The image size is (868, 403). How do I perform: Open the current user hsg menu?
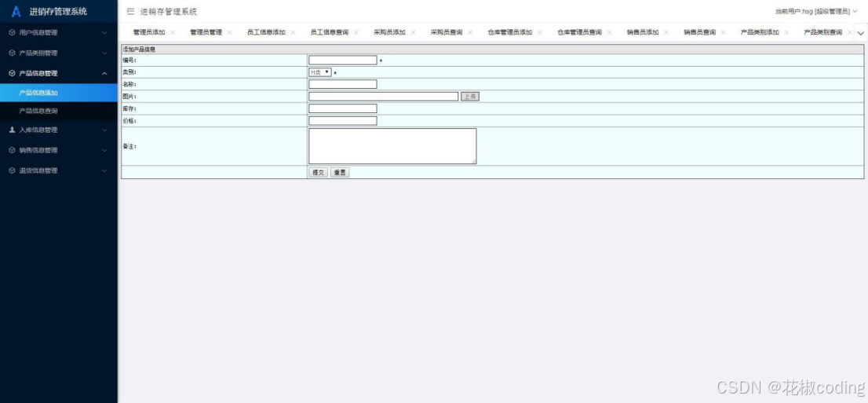816,12
